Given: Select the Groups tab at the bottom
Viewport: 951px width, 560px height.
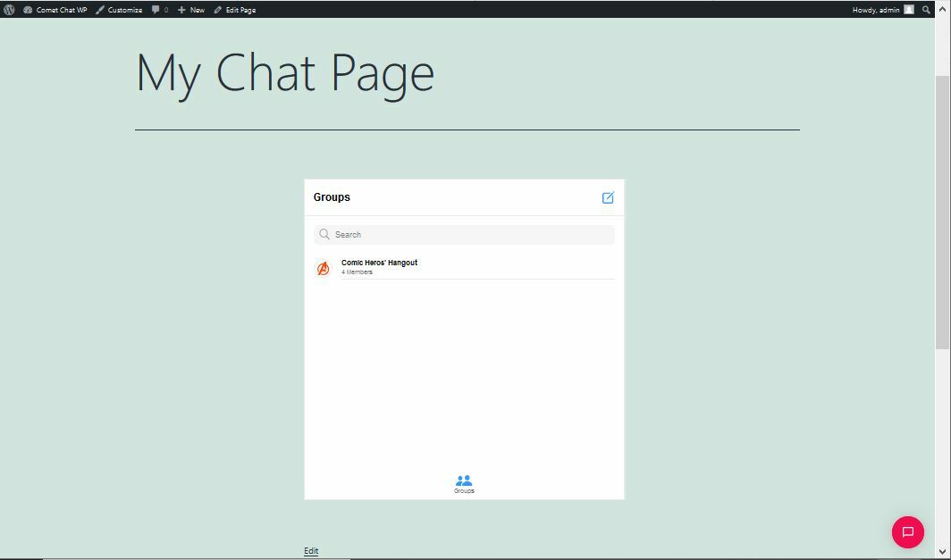Looking at the screenshot, I should [x=464, y=484].
